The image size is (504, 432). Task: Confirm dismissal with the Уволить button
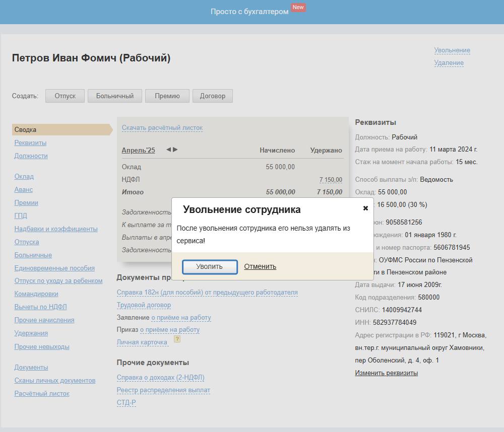[209, 266]
